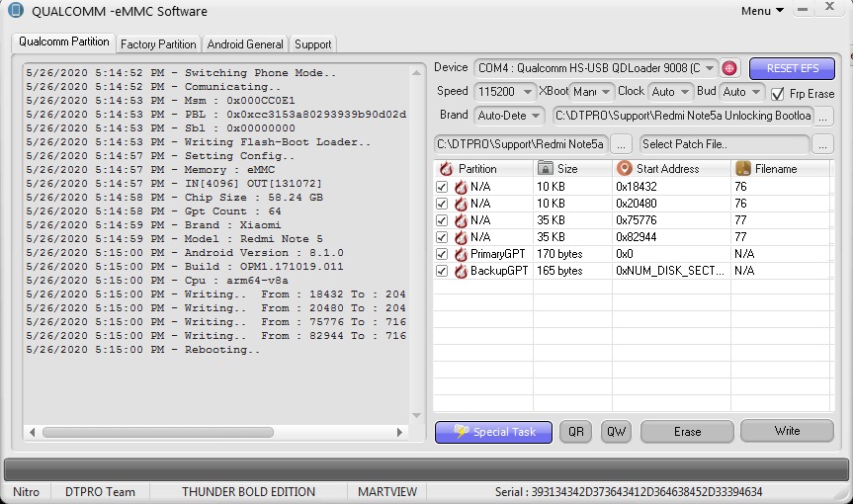853x504 pixels.
Task: Sort by the Start Address column header
Action: point(672,169)
